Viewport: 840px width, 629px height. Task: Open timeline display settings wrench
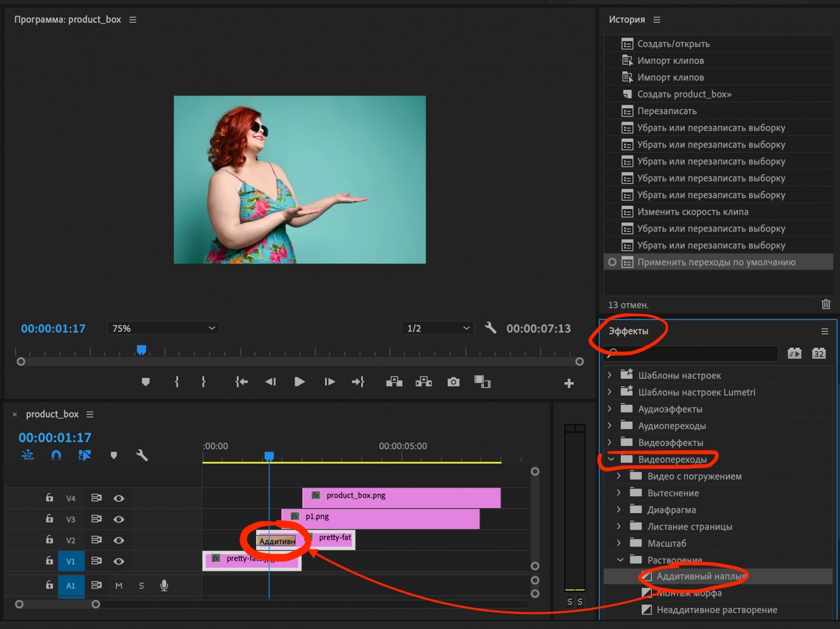coord(142,455)
